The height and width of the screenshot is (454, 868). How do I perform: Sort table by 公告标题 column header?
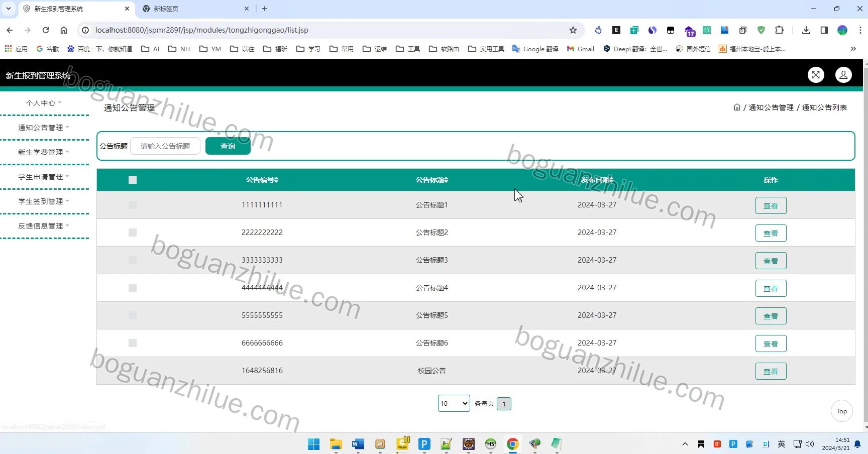pyautogui.click(x=432, y=180)
